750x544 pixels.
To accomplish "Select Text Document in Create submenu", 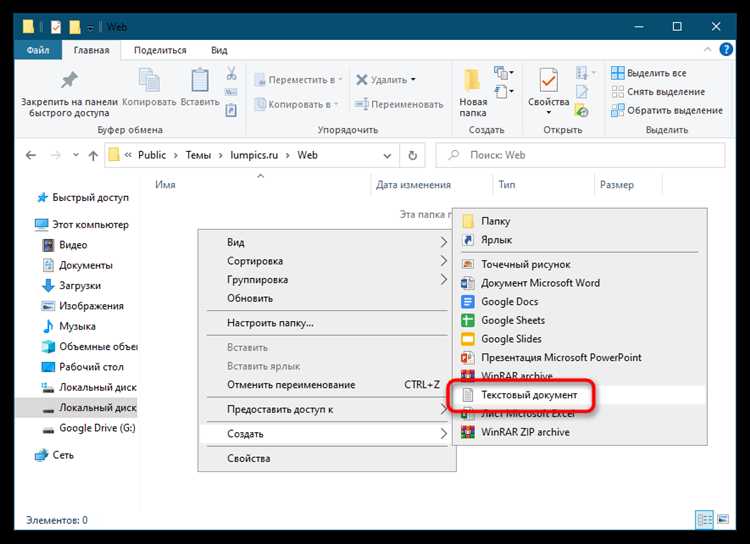I will pyautogui.click(x=528, y=395).
